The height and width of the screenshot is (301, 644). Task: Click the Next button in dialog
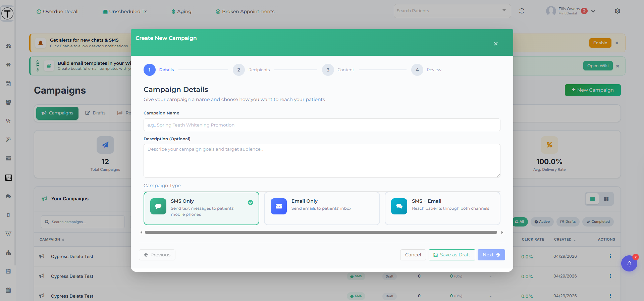point(491,255)
